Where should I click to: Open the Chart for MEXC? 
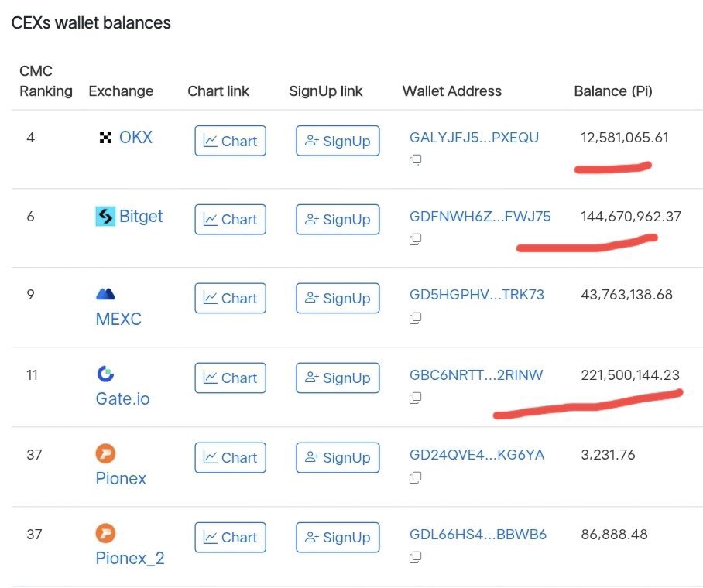231,298
